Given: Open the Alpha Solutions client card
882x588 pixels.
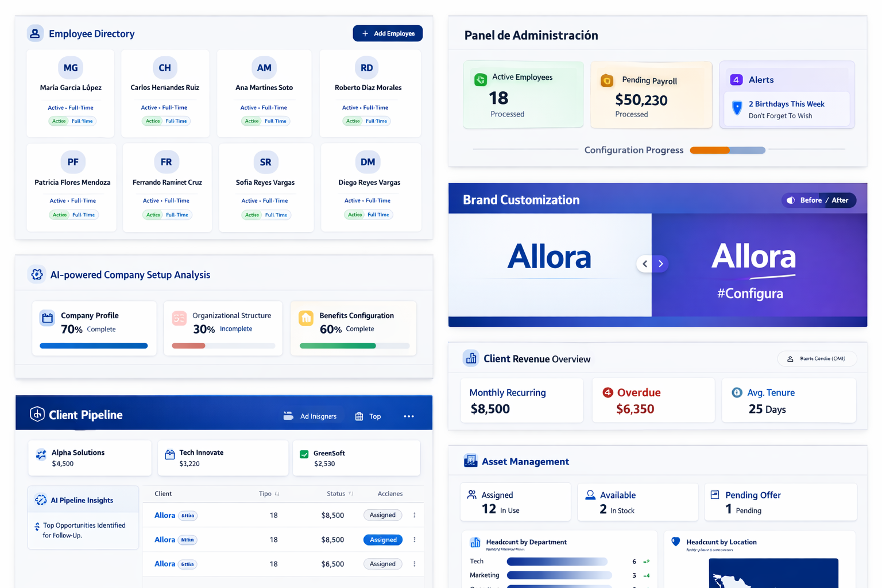Looking at the screenshot, I should point(89,458).
